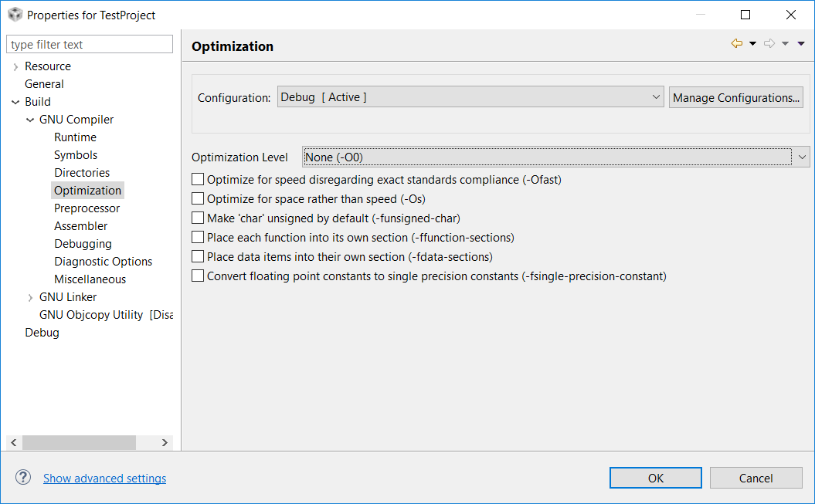Select the Symbols tree item

[x=75, y=154]
